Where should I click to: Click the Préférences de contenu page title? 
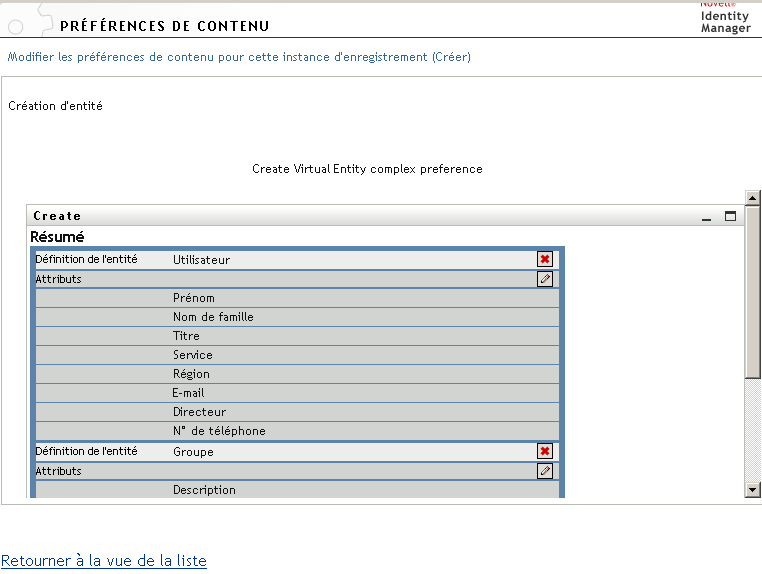(x=164, y=26)
